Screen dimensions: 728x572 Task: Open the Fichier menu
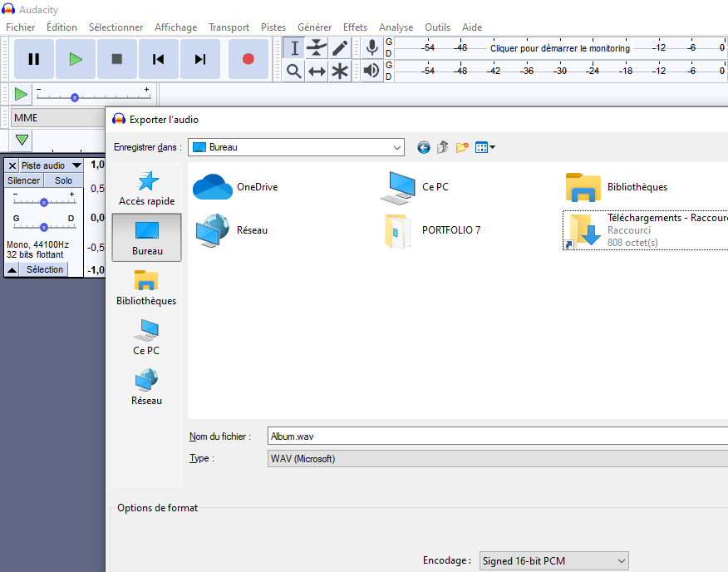click(x=21, y=27)
